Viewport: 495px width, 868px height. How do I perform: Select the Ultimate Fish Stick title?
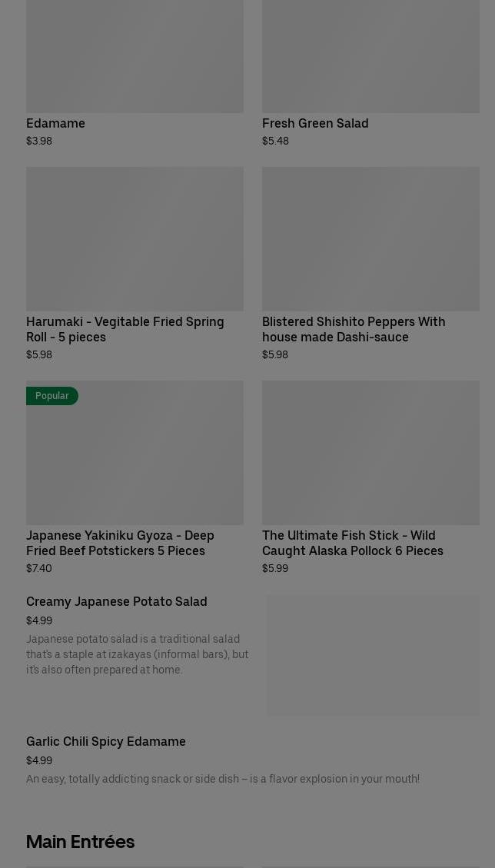pyautogui.click(x=353, y=543)
